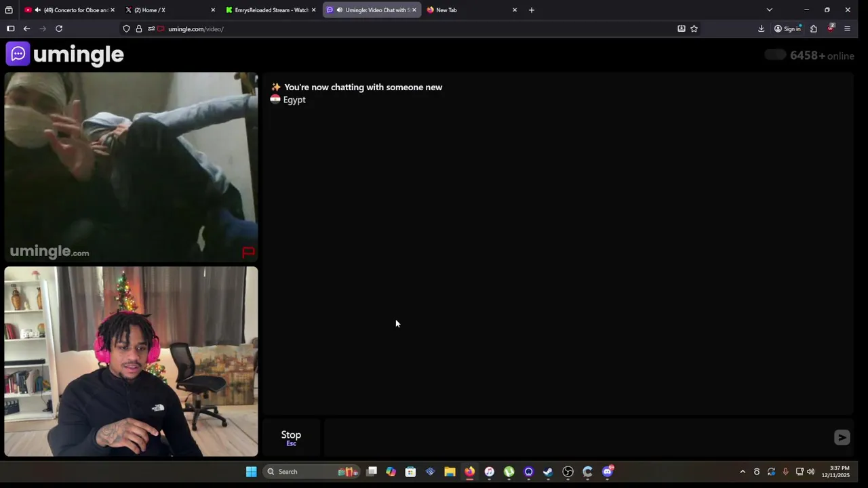Go back one page
This screenshot has width=868, height=488.
tap(26, 28)
